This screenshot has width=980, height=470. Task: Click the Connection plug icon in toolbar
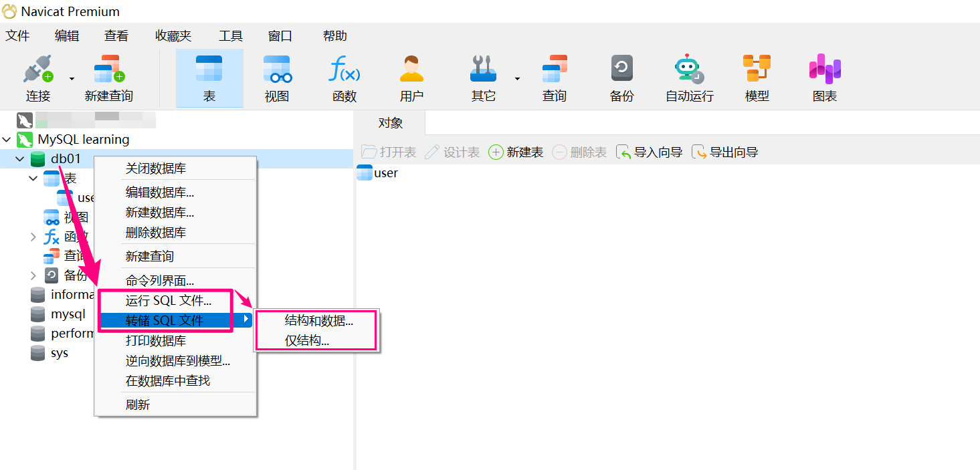click(37, 70)
